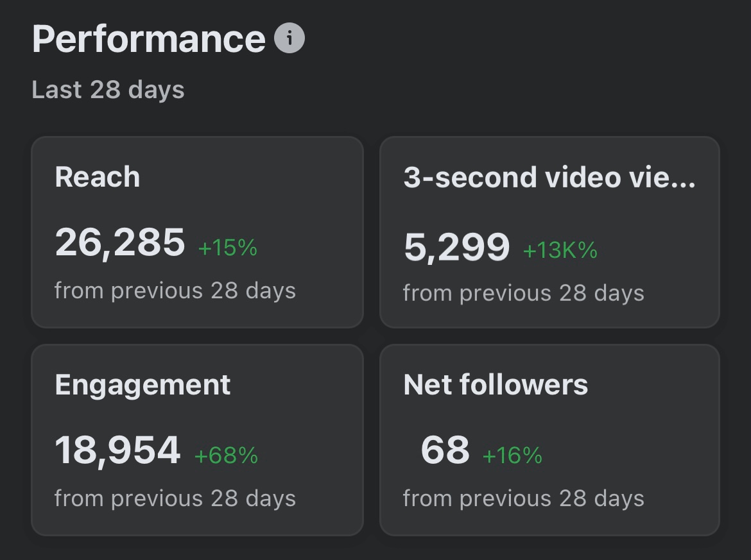Open the Reach metric card title
Viewport: 751px width, 560px height.
coord(98,177)
